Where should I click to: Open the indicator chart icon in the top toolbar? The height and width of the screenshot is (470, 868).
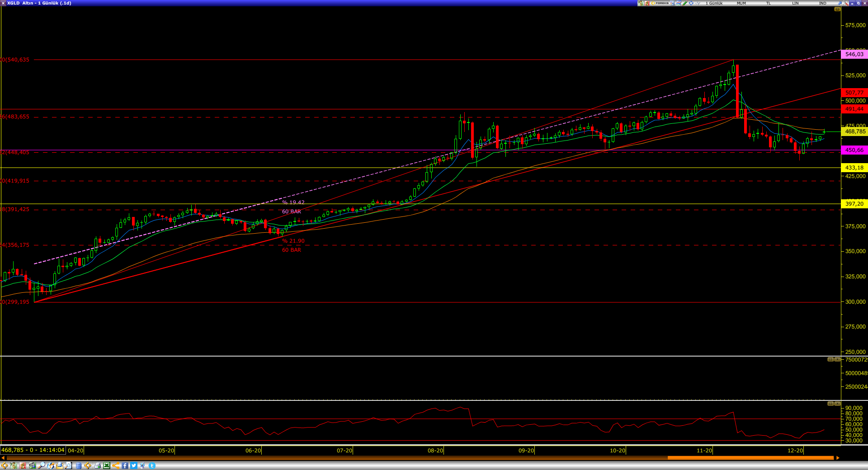679,3
